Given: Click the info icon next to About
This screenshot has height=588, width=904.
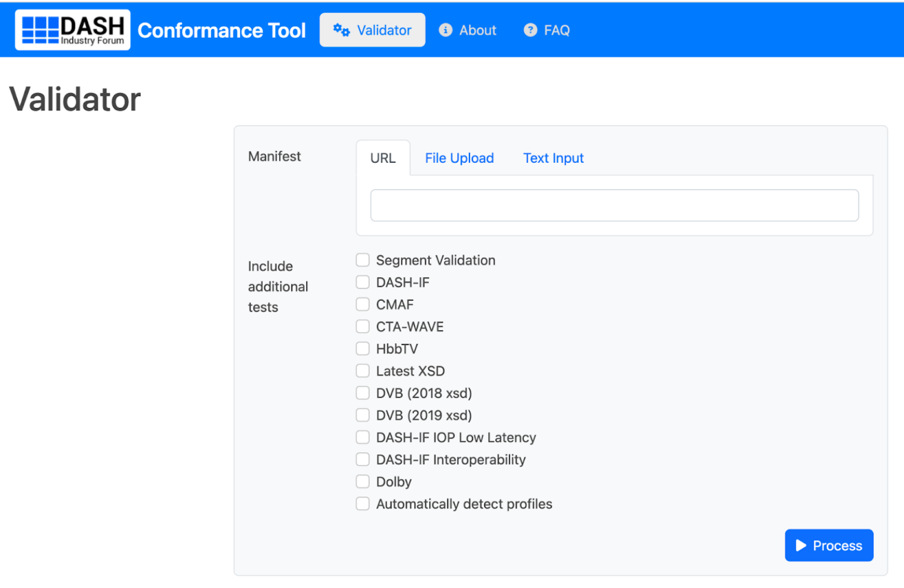Looking at the screenshot, I should pos(446,29).
